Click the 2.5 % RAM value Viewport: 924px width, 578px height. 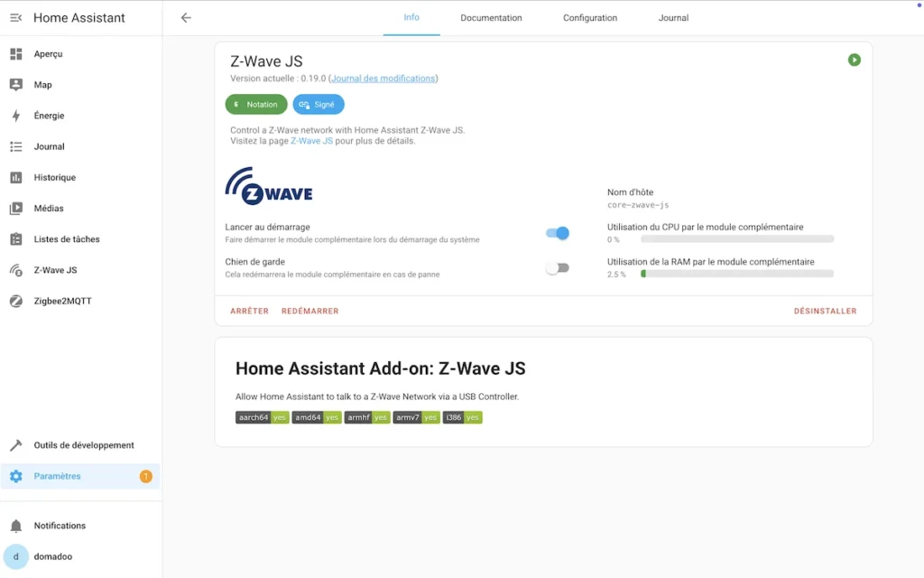(x=616, y=275)
